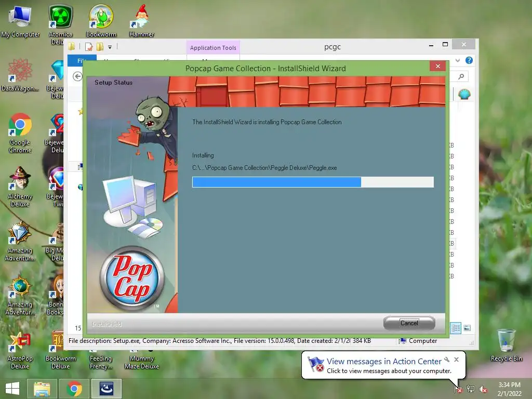Image resolution: width=532 pixels, height=399 pixels.
Task: Minimize the pcgc Explorer window
Action: click(x=431, y=45)
